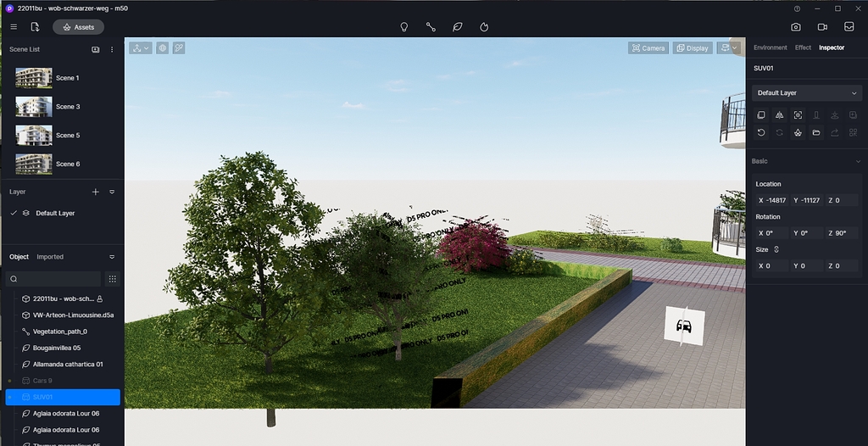
Task: Open the Default Layer dropdown in Inspector
Action: (x=807, y=93)
